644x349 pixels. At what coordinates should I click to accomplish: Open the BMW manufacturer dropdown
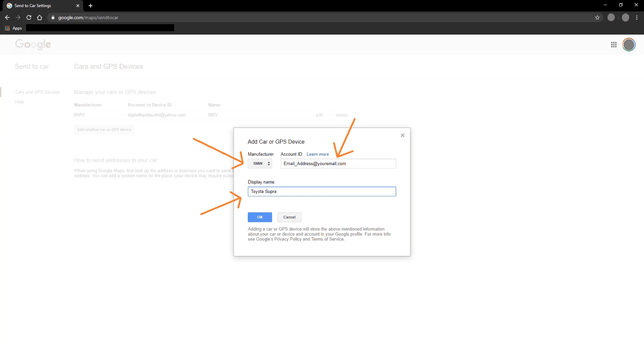click(x=260, y=163)
